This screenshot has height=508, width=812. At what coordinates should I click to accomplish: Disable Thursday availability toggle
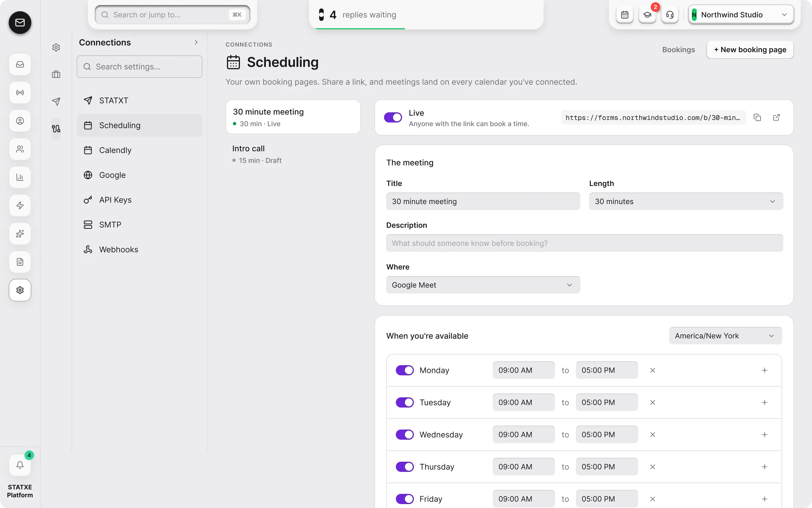click(405, 467)
